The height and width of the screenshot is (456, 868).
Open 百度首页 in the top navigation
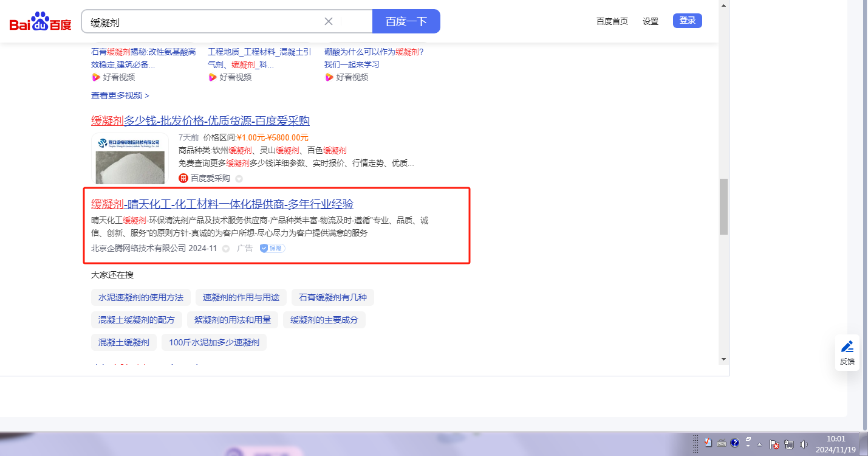(612, 21)
